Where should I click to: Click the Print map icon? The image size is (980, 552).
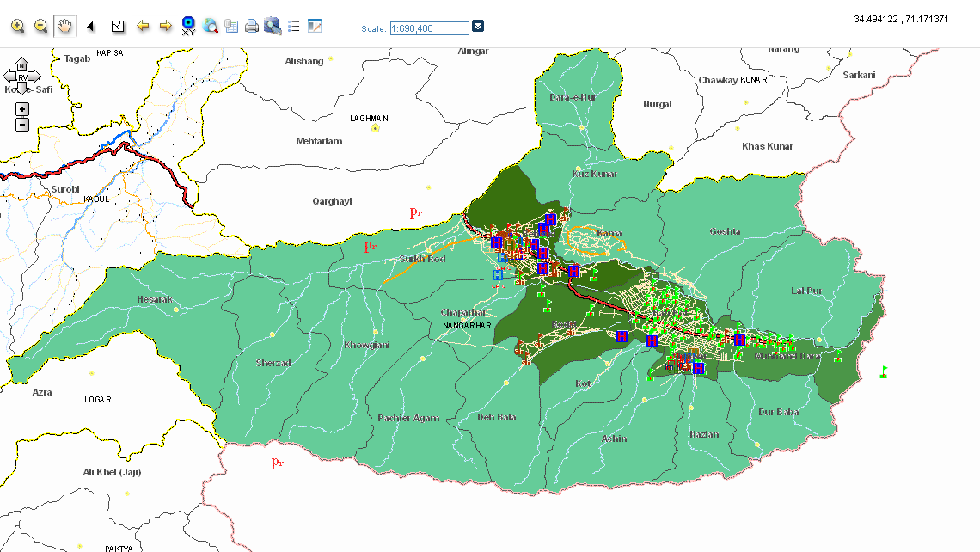click(x=252, y=27)
